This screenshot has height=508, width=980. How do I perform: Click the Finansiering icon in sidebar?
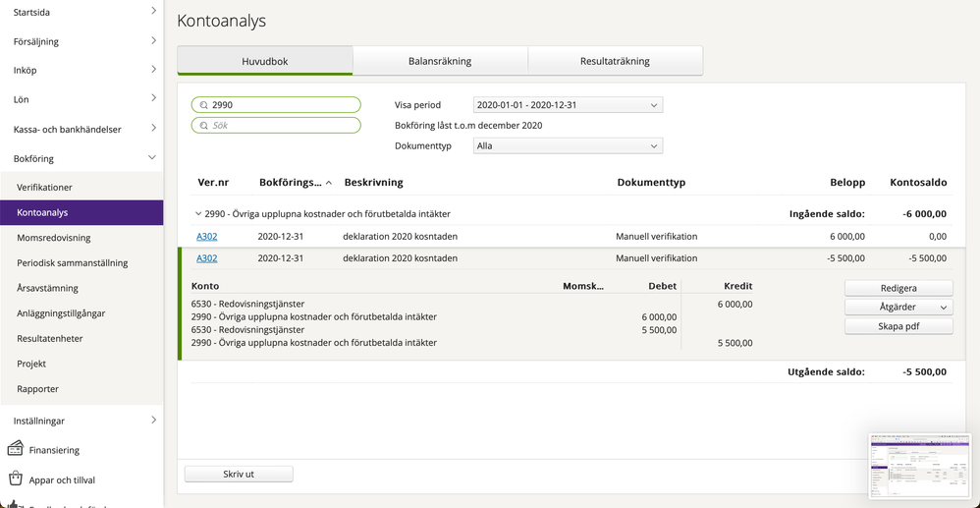pos(16,449)
